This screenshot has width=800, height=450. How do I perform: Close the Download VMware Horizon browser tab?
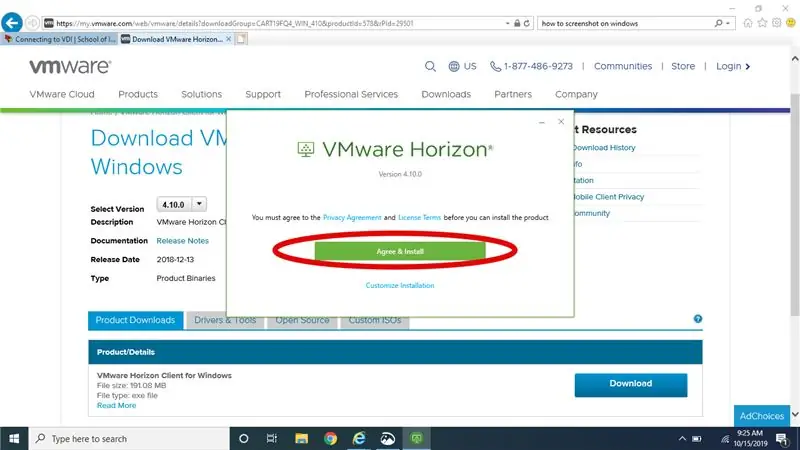pos(229,39)
